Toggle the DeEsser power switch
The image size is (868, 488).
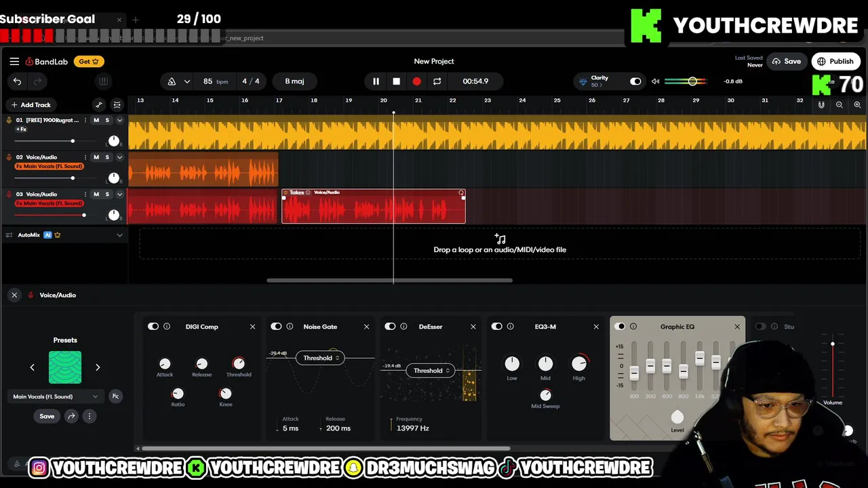pyautogui.click(x=390, y=327)
